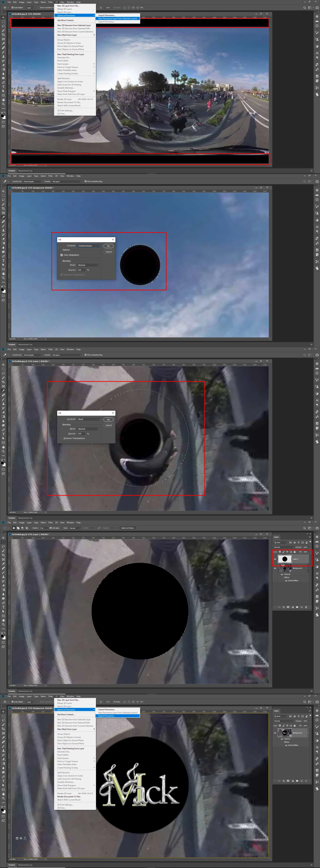Lock all icon in Layers panel containing Layer 1
This screenshot has height=868, width=320.
(295, 552)
